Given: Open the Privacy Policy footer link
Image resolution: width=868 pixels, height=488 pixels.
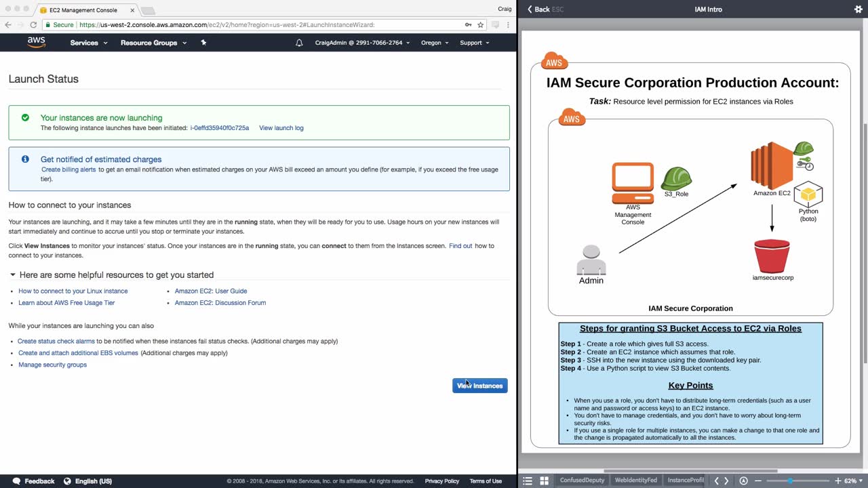Looking at the screenshot, I should pos(442,481).
